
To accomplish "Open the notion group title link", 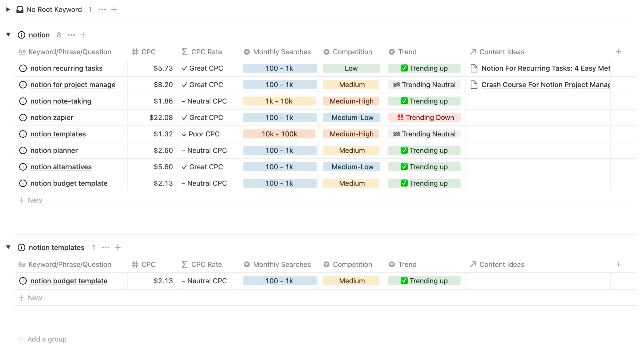I will pos(39,35).
